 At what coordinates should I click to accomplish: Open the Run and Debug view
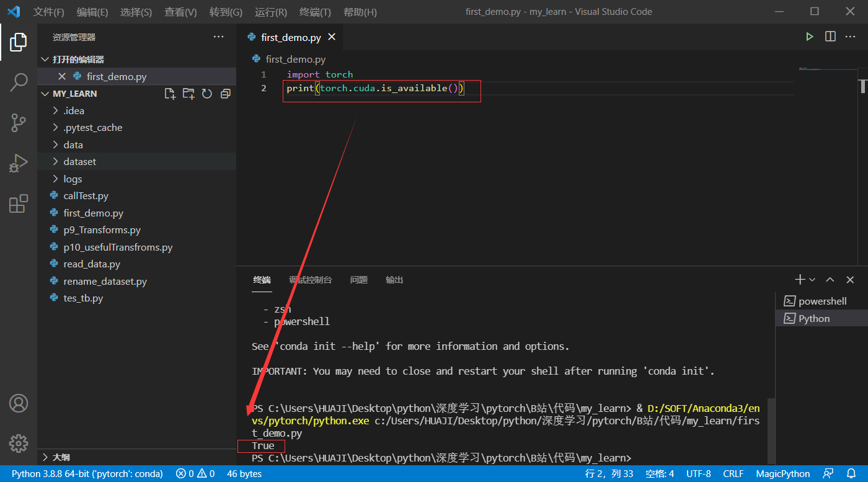19,163
